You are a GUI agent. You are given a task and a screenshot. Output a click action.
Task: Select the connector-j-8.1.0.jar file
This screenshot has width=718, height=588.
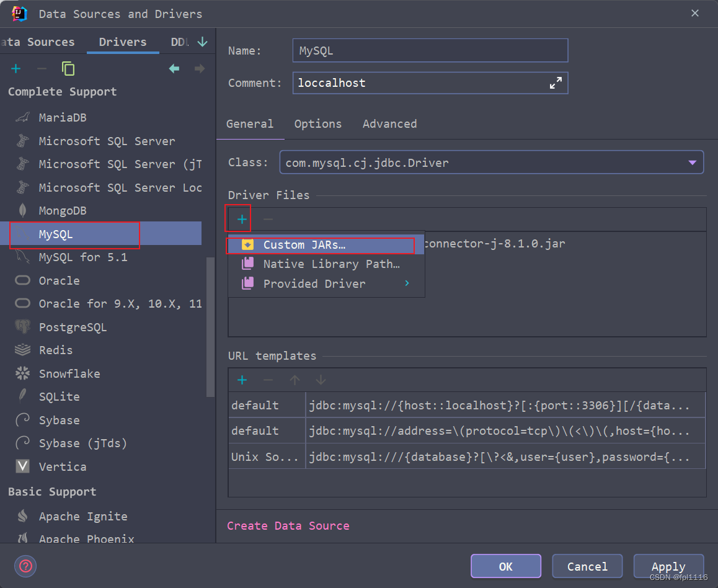(x=495, y=243)
